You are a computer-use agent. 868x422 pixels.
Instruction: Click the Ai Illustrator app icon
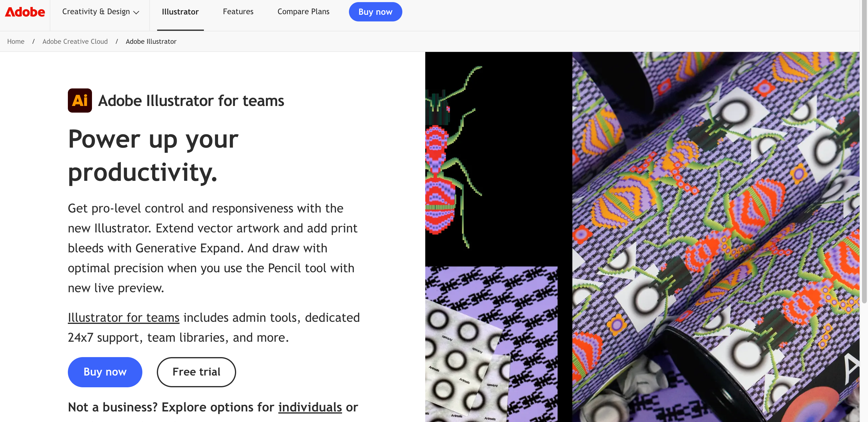80,101
